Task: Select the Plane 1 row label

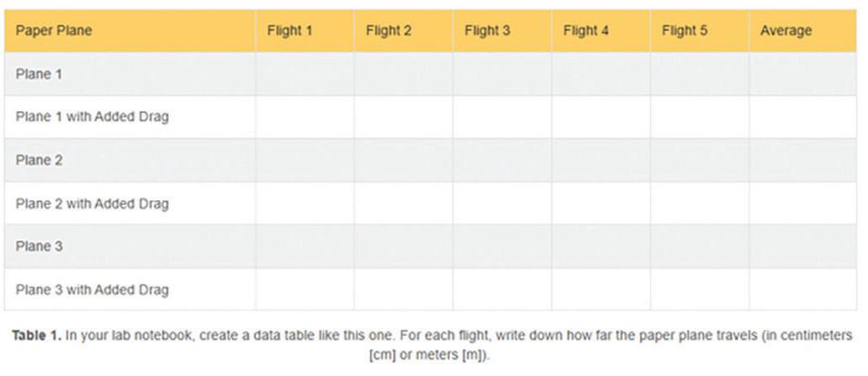Action: tap(39, 74)
